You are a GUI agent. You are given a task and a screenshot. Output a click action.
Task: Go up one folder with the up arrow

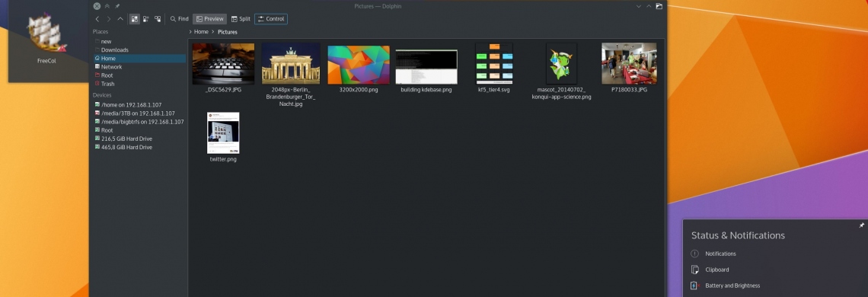(x=120, y=19)
